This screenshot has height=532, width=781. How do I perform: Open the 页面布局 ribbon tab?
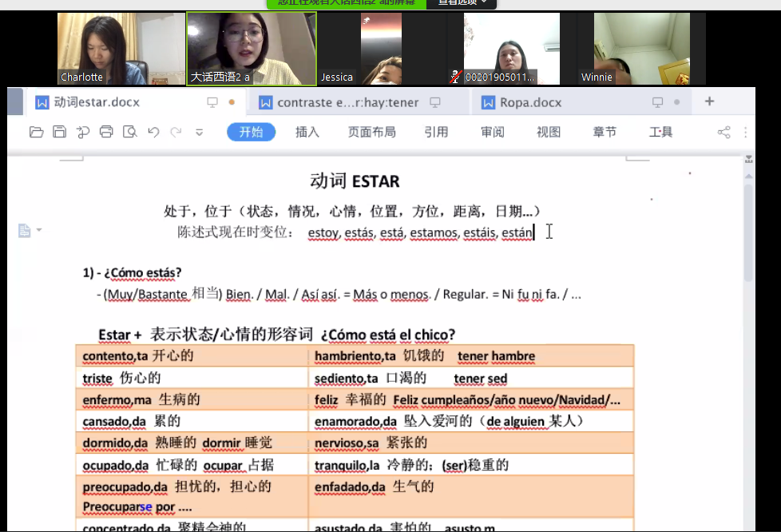[x=371, y=132]
